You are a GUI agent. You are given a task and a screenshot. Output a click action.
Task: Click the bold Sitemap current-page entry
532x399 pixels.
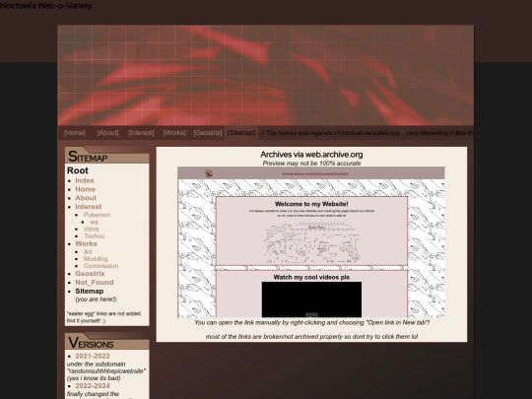90,291
